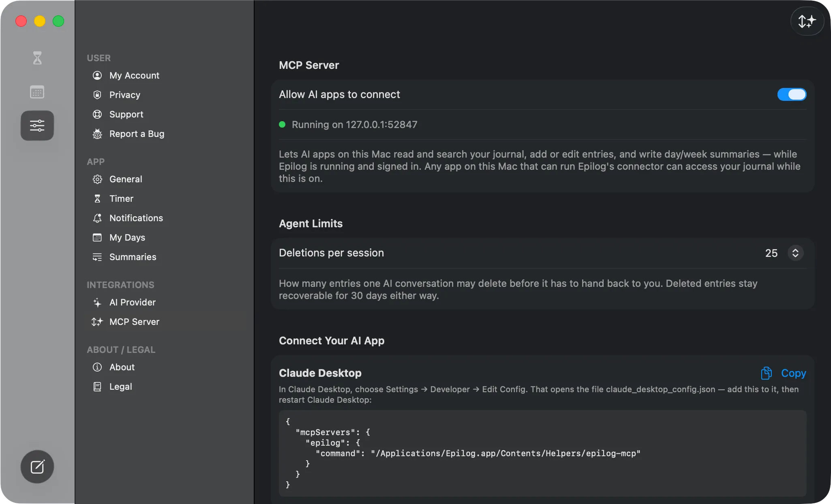Viewport: 831px width, 504px height.
Task: Click the "Connect Your AI App" heading
Action: [x=332, y=341]
